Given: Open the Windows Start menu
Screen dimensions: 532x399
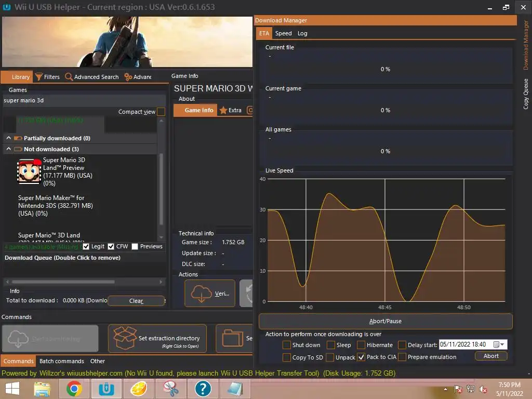Looking at the screenshot, I should (12, 389).
